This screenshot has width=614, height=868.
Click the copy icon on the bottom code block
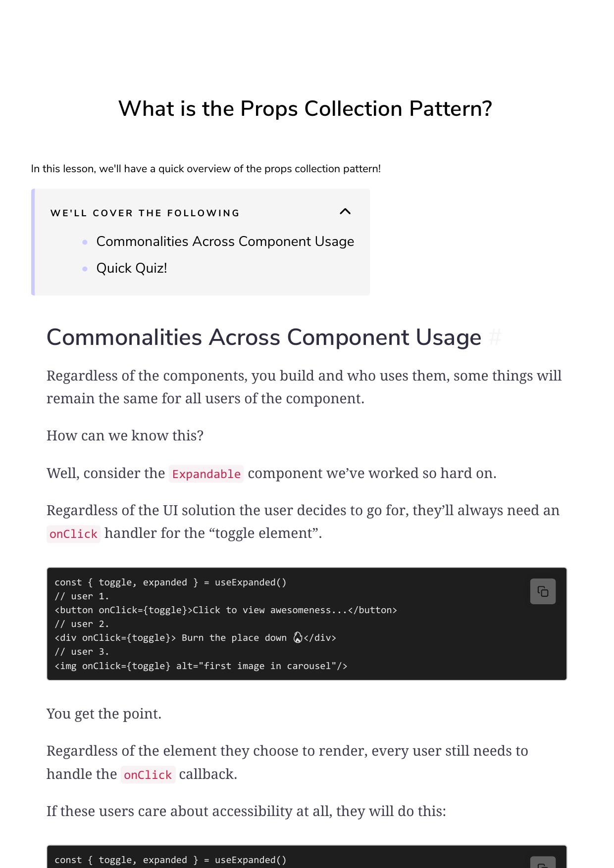click(543, 863)
